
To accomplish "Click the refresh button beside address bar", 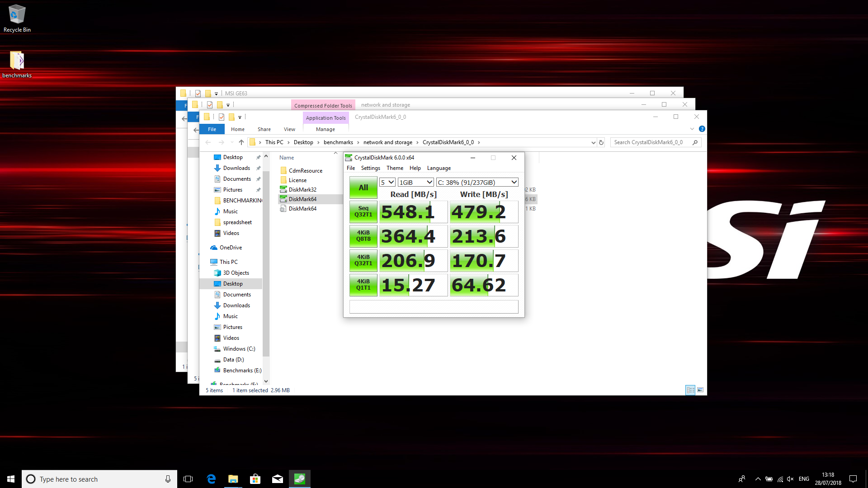I will click(x=601, y=142).
